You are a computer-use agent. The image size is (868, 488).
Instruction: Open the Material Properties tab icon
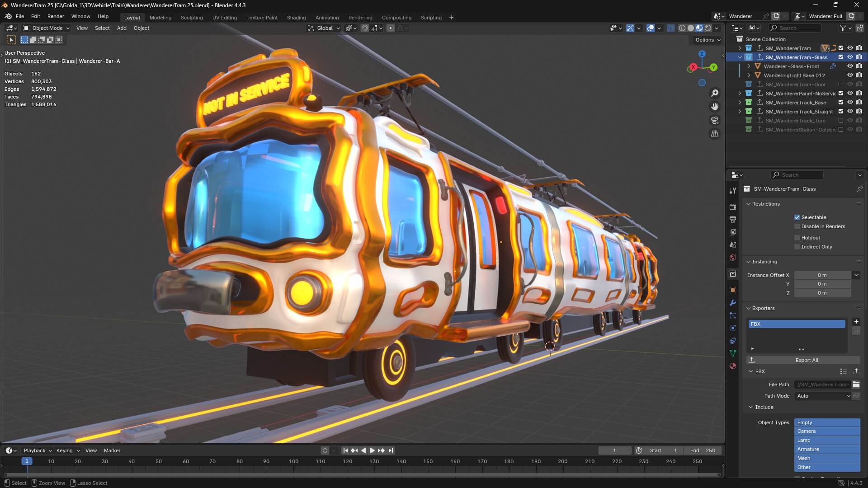(x=733, y=366)
